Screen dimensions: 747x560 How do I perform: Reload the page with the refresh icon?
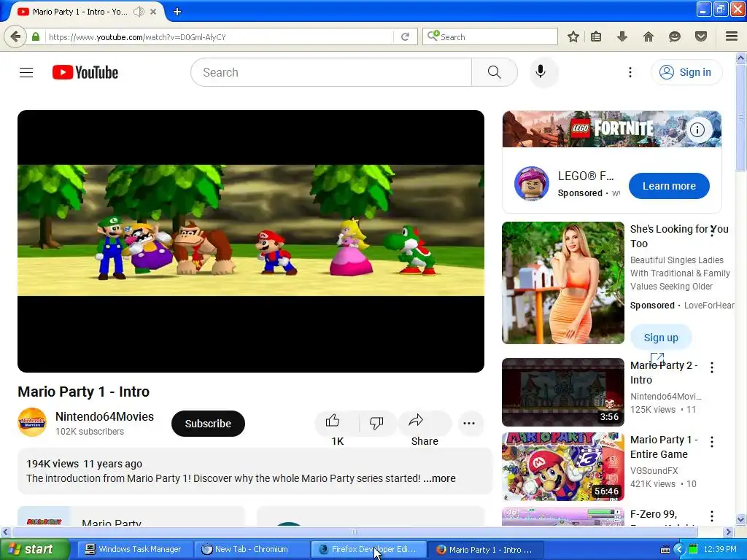[x=406, y=36]
